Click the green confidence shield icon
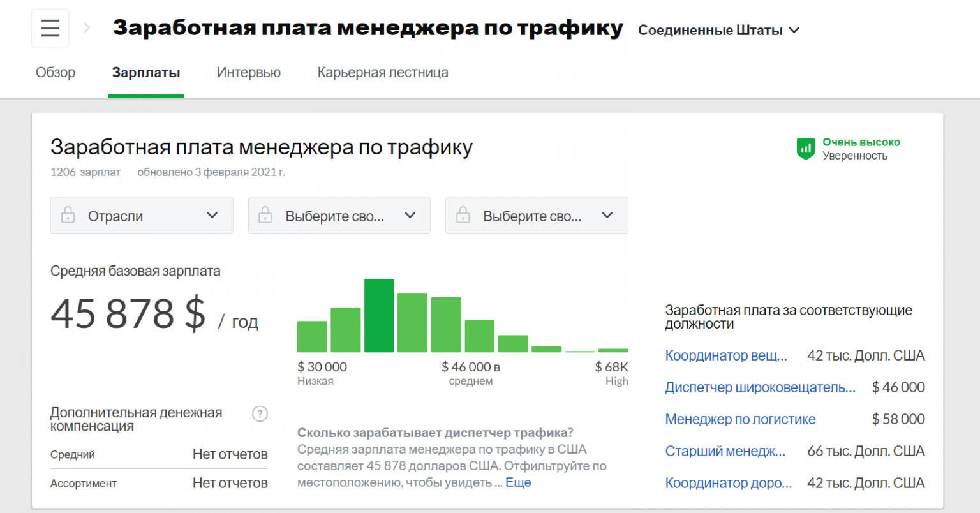 pos(806,149)
